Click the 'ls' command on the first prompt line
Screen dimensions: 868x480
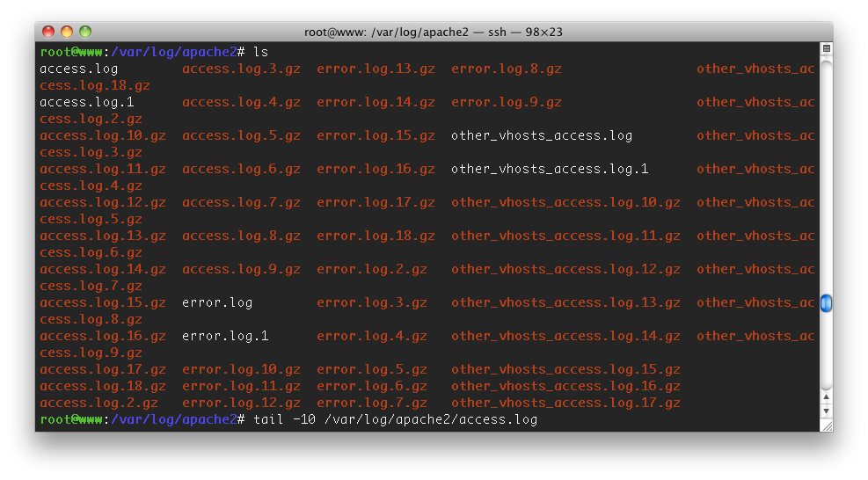coord(260,52)
